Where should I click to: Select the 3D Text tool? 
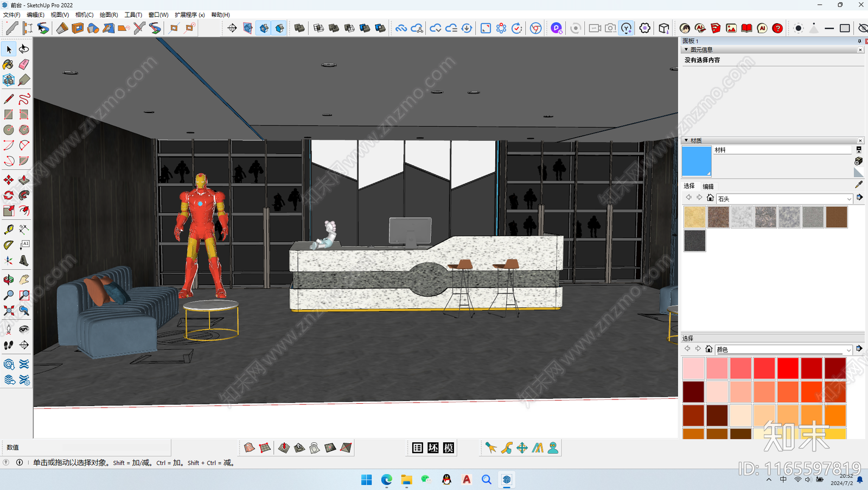pos(24,261)
